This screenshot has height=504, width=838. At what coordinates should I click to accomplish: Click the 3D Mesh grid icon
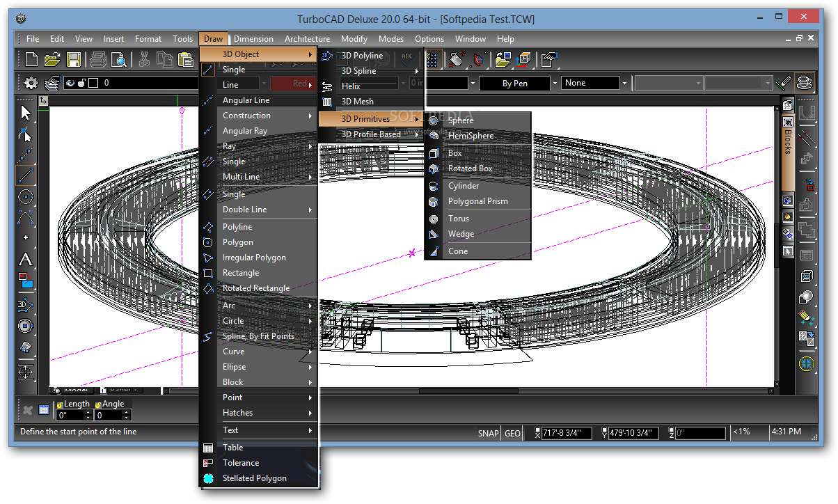[328, 102]
